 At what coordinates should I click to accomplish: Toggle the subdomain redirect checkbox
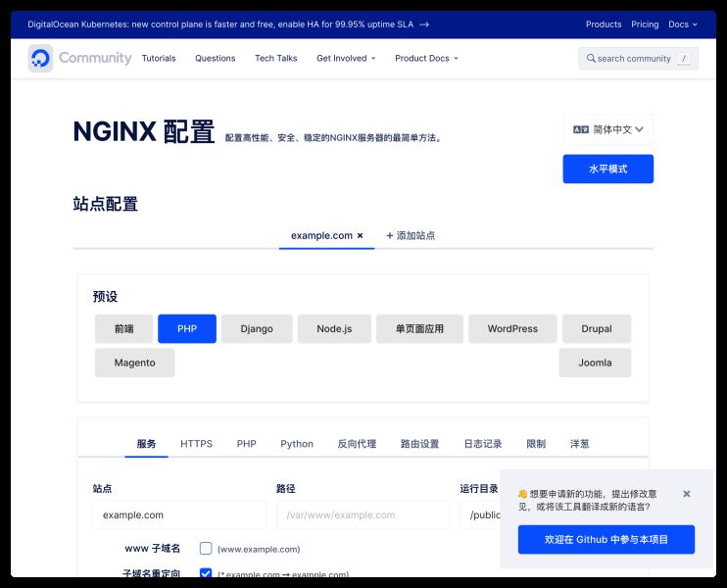click(206, 573)
